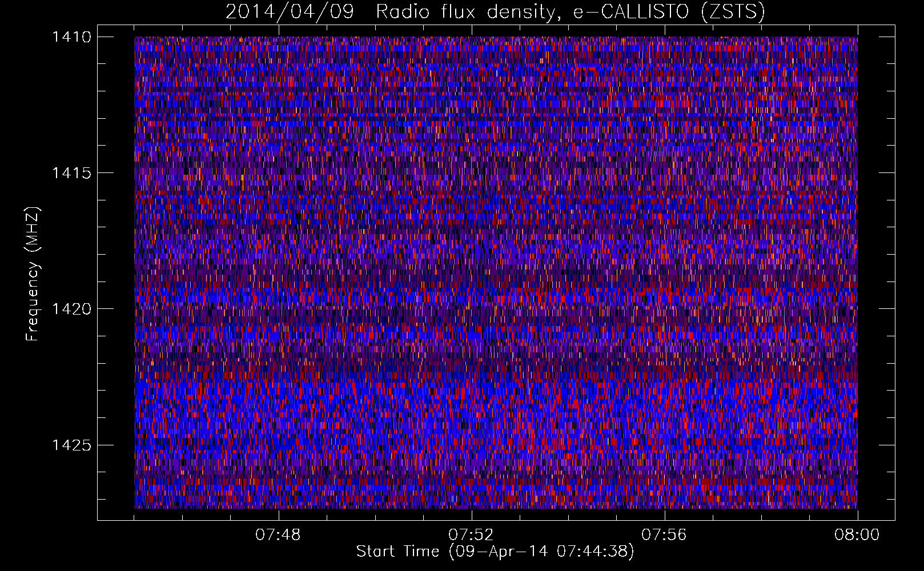Image resolution: width=924 pixels, height=571 pixels.
Task: Click the 'Start Time (09-Apr-14 07:44:38)' label
Action: [x=495, y=552]
